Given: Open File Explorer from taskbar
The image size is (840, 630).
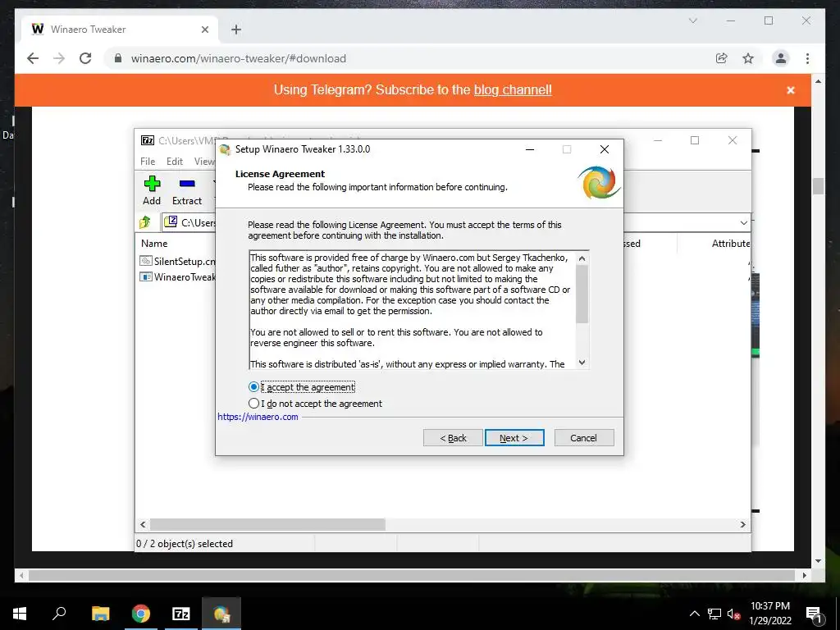Looking at the screenshot, I should coord(100,614).
